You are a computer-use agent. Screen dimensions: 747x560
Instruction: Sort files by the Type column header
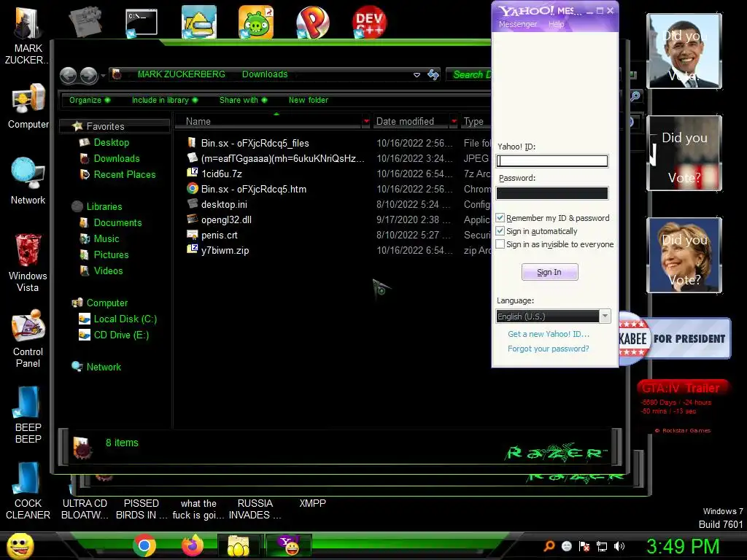tap(474, 122)
